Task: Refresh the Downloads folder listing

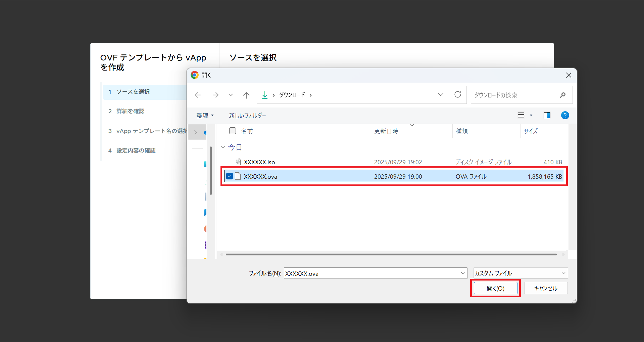Action: click(x=458, y=95)
